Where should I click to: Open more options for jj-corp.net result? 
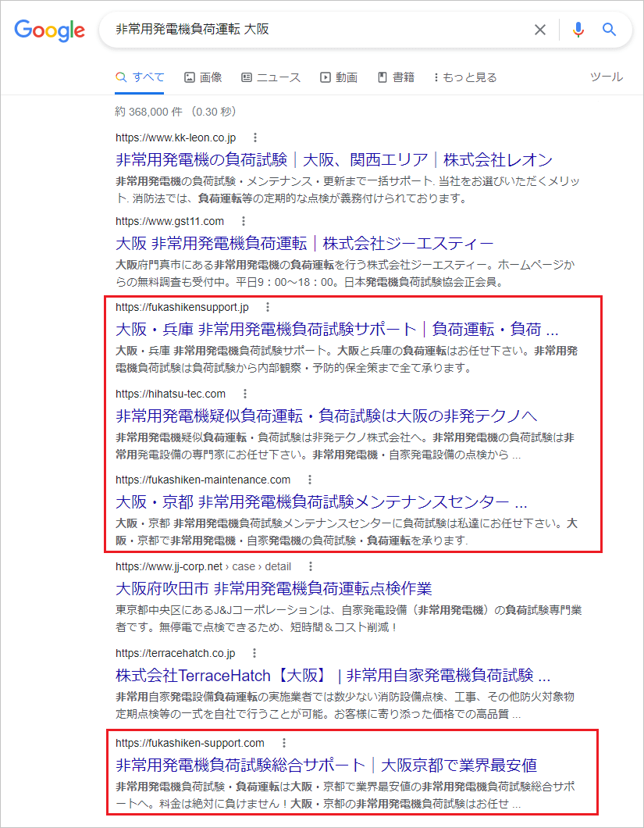pyautogui.click(x=311, y=566)
